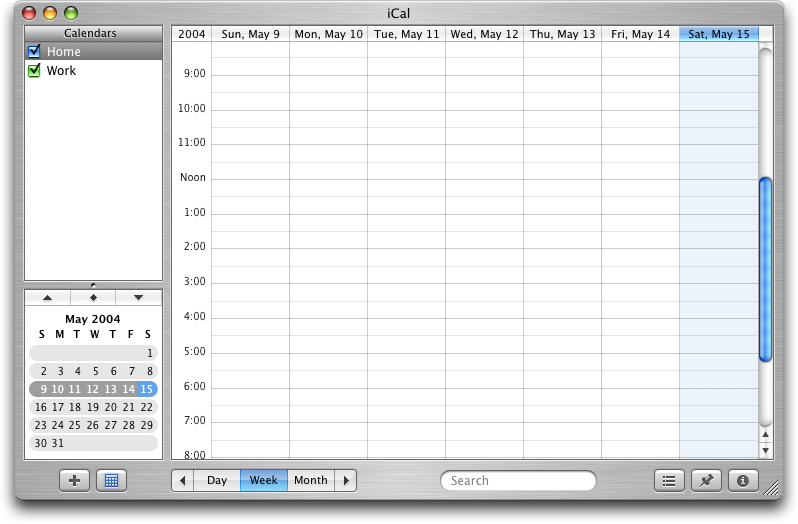Select the Home calendar row
The width and height of the screenshot is (798, 524).
(x=94, y=51)
